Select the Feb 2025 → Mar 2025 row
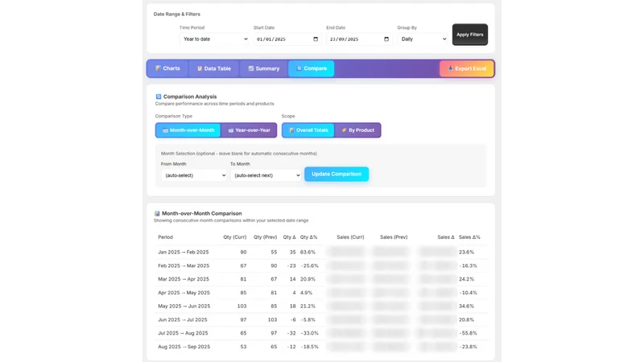The width and height of the screenshot is (644, 362). click(321, 265)
